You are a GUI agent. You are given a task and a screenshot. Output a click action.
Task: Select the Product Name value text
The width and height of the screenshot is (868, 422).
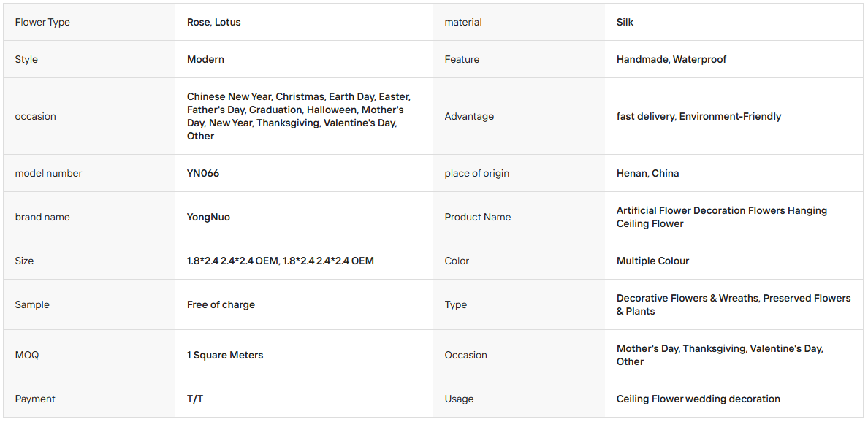[x=722, y=217]
